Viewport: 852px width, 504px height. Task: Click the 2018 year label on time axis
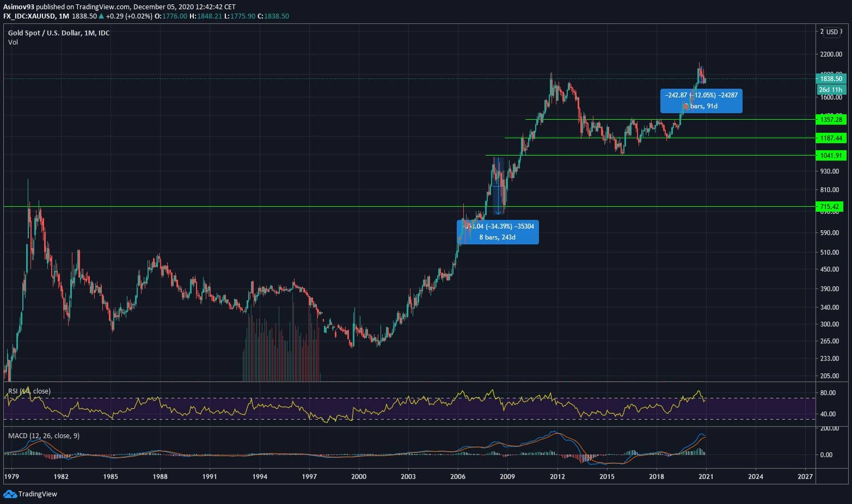[657, 477]
